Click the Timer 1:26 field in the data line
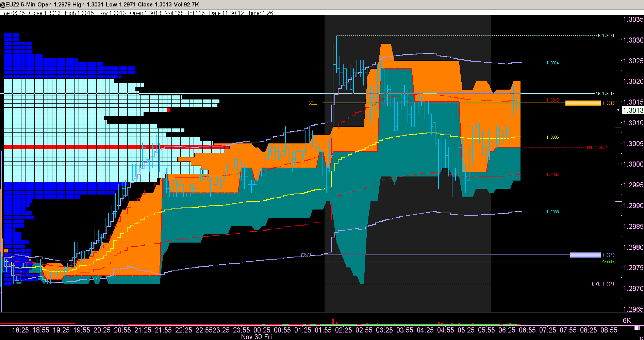 click(x=260, y=13)
